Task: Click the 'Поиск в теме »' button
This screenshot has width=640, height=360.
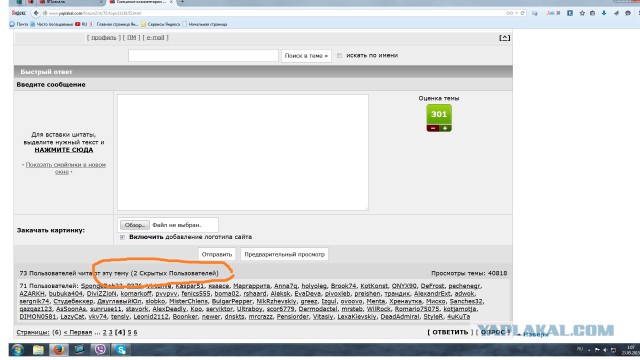Action: tap(306, 56)
